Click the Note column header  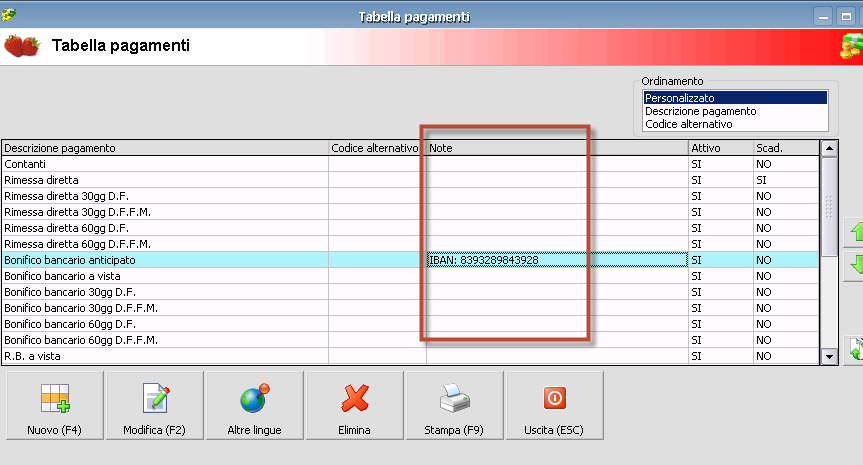point(558,148)
